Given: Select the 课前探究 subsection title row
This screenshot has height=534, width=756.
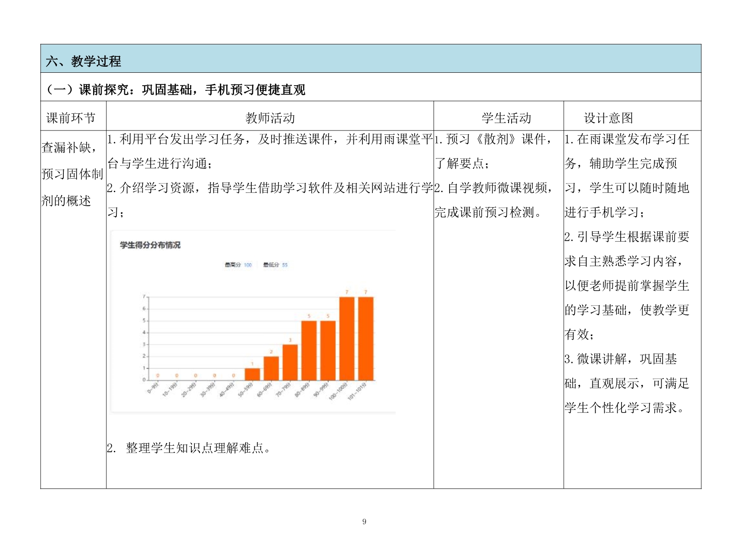Looking at the screenshot, I should (x=175, y=90).
